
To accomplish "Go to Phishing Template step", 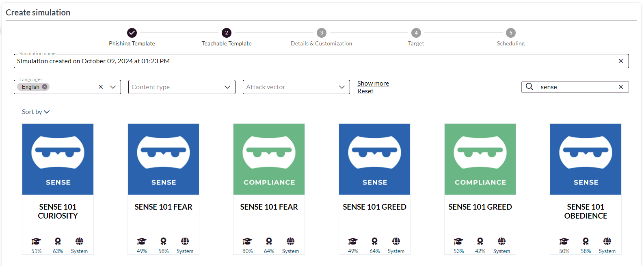I will 132,33.
